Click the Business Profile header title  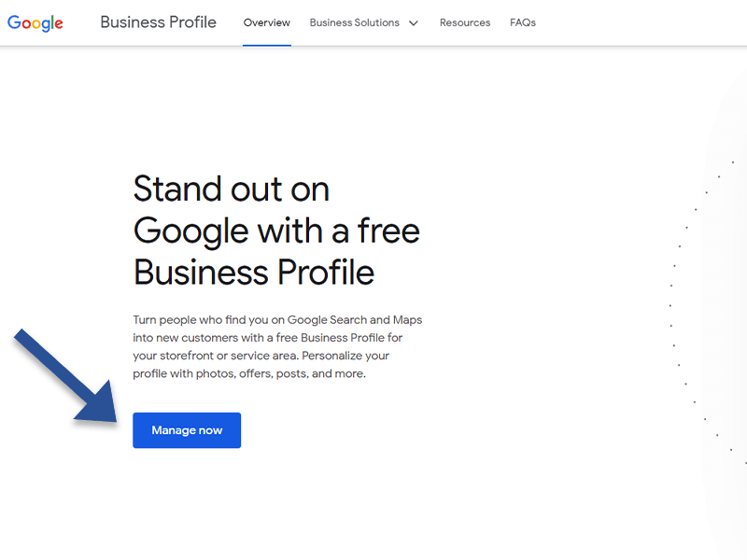[158, 22]
